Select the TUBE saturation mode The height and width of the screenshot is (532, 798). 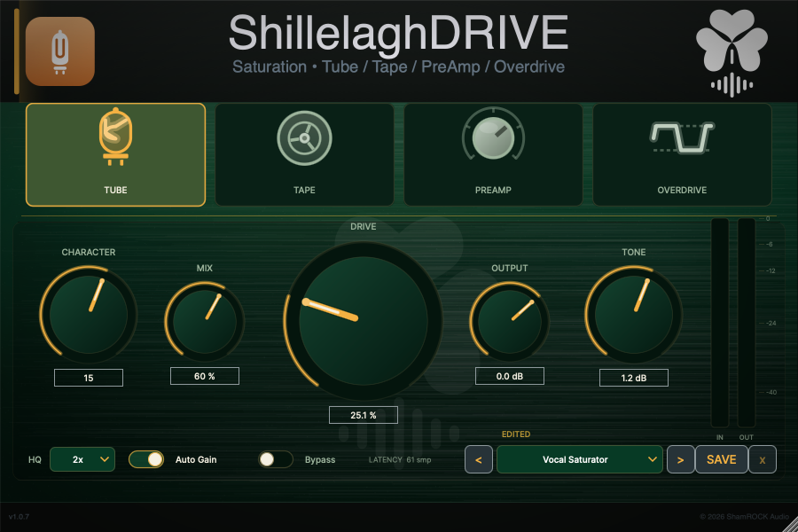click(x=115, y=155)
